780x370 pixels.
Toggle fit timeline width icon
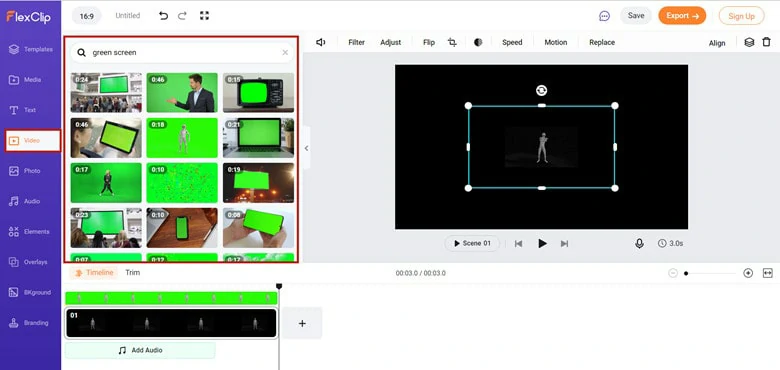[768, 273]
